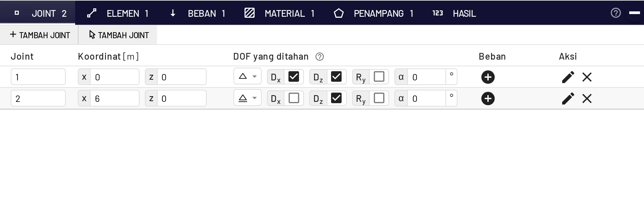Click the cursor TAMBAH JOINT button

pyautogui.click(x=118, y=35)
